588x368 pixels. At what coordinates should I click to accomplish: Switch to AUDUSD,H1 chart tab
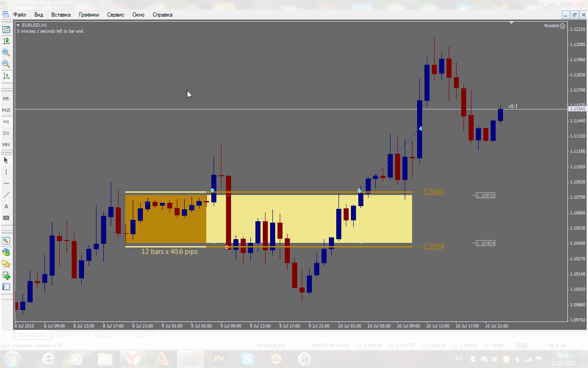(x=106, y=335)
